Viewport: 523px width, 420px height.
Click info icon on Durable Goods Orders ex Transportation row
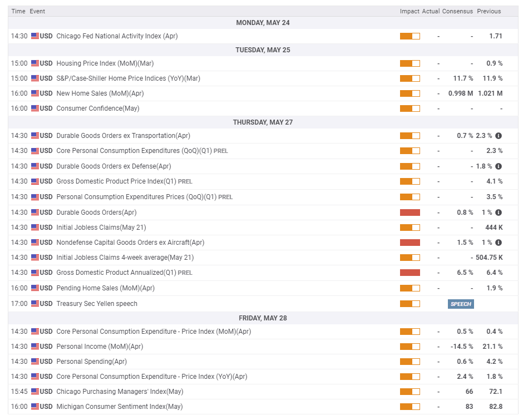[499, 136]
